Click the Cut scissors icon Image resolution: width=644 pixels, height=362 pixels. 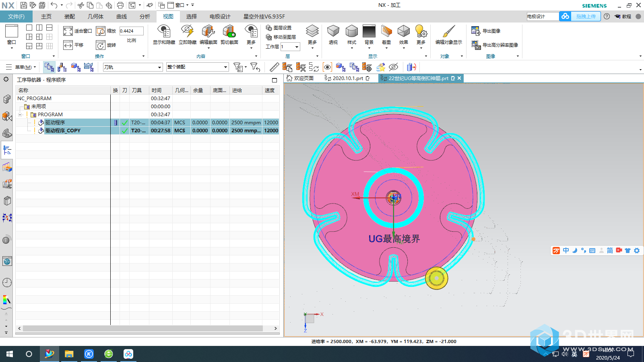(81, 5)
